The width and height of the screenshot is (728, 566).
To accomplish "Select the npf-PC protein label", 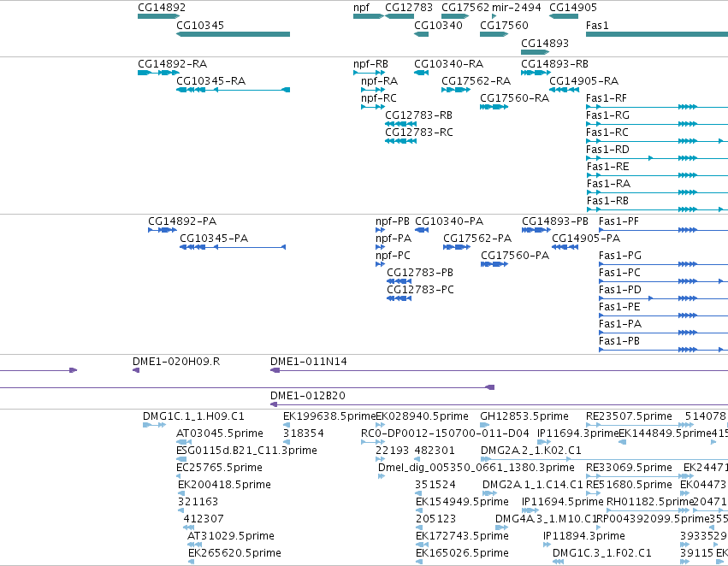I will click(393, 255).
